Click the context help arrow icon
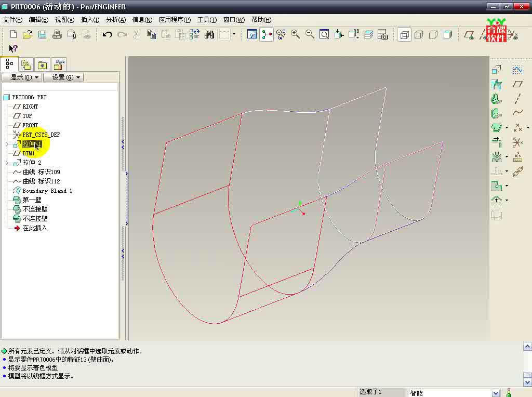Image resolution: width=532 pixels, height=397 pixels. pos(13,48)
